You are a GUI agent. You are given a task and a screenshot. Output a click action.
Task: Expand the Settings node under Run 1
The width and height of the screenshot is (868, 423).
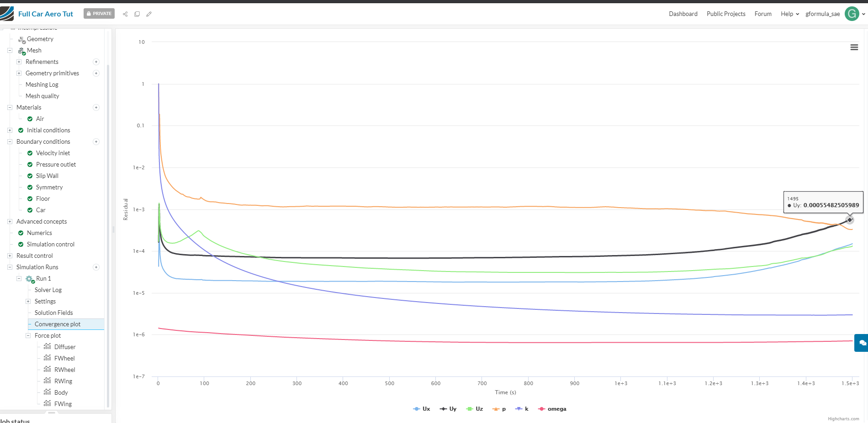pyautogui.click(x=28, y=302)
